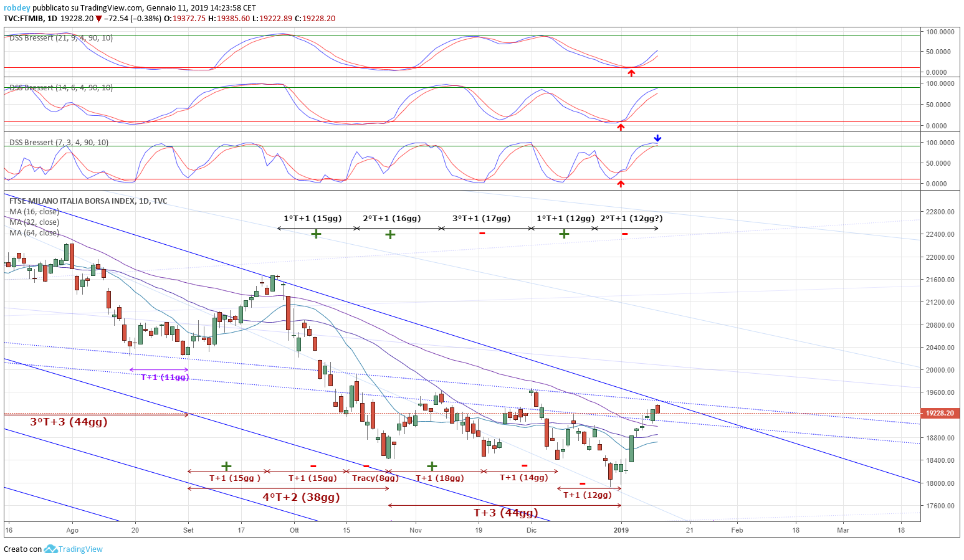The height and width of the screenshot is (560, 964).
Task: Click green plus sign above T+1 (18gg)
Action: [x=431, y=466]
